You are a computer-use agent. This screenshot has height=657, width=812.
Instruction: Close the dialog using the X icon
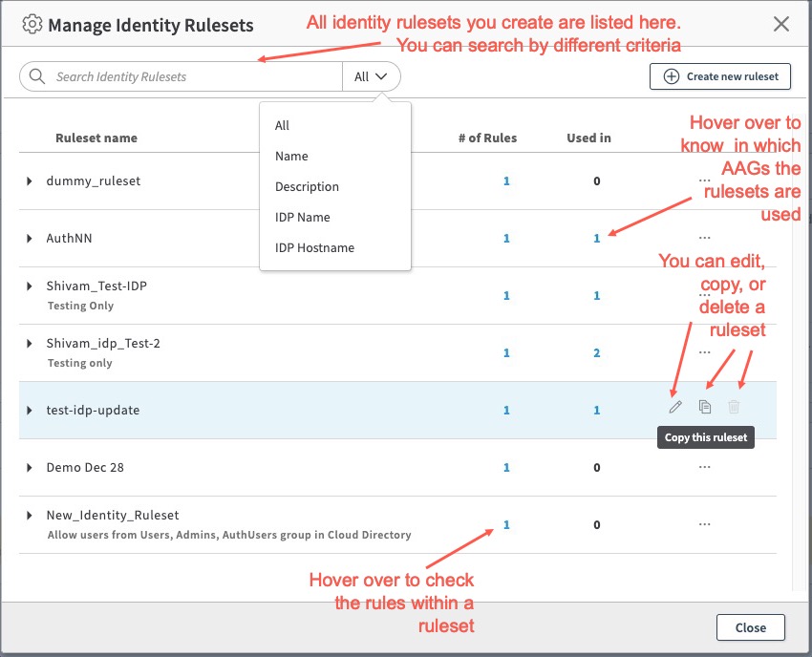pos(780,24)
